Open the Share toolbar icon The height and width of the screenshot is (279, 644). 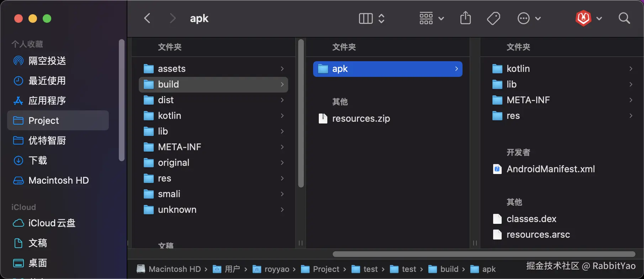[x=465, y=18]
